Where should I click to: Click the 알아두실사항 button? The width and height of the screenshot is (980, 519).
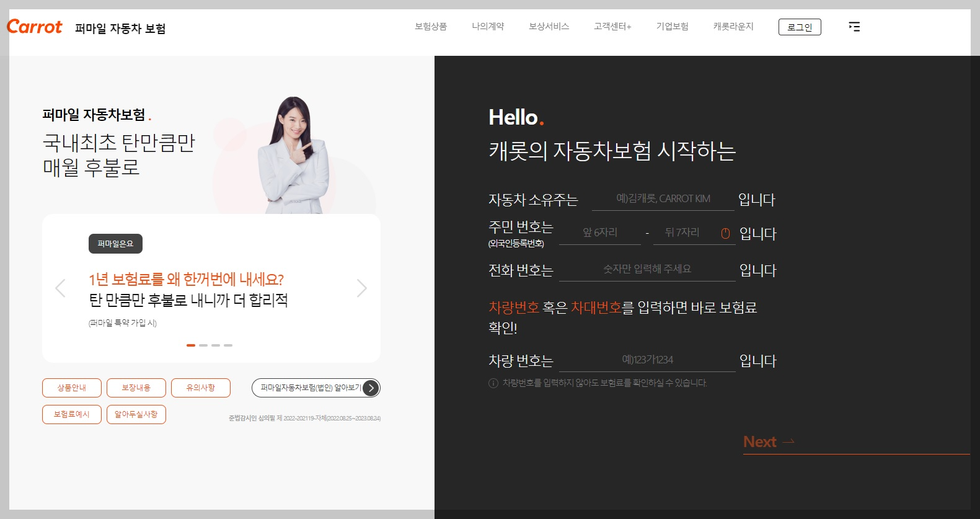tap(136, 414)
